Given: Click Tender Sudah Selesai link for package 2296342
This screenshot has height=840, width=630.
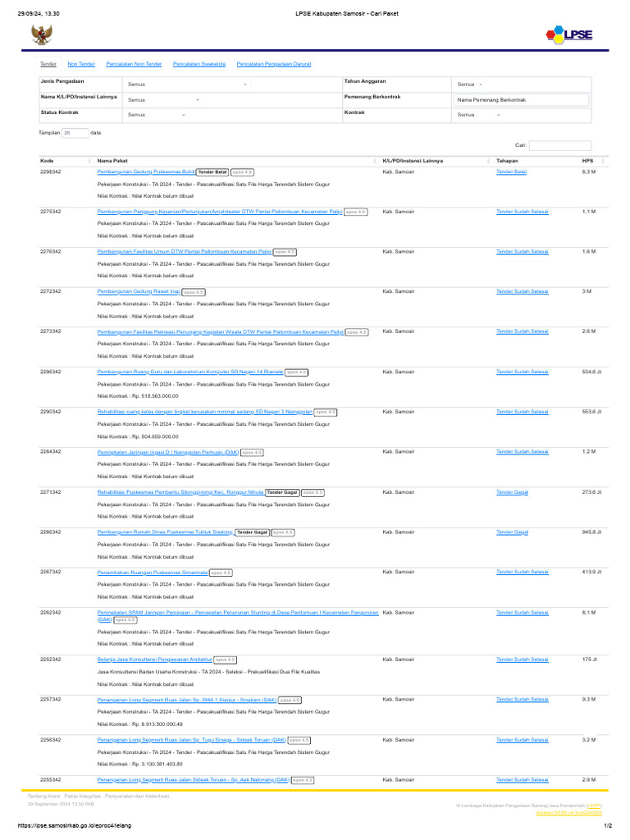Looking at the screenshot, I should point(523,372).
